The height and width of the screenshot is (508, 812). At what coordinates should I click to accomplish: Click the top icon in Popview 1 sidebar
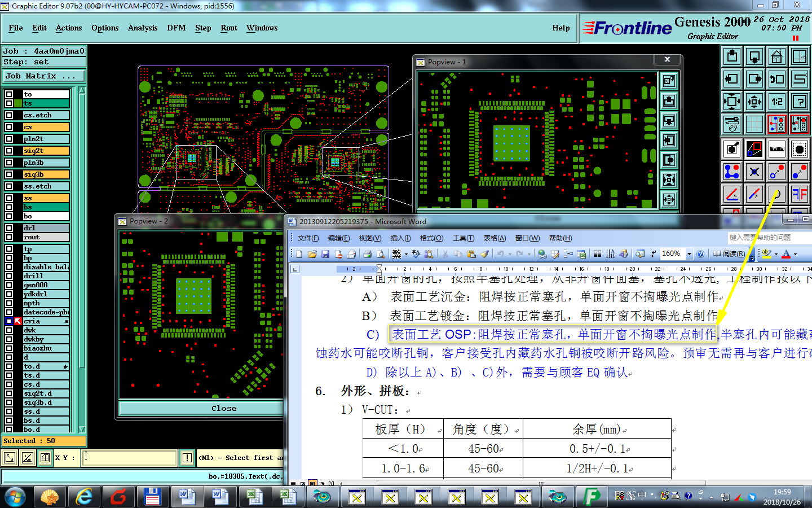[669, 81]
